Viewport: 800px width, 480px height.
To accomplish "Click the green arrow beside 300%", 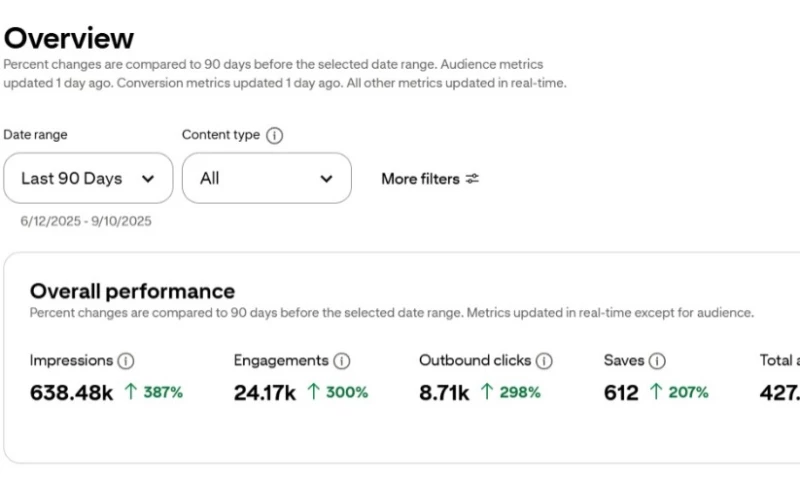I will [x=313, y=392].
